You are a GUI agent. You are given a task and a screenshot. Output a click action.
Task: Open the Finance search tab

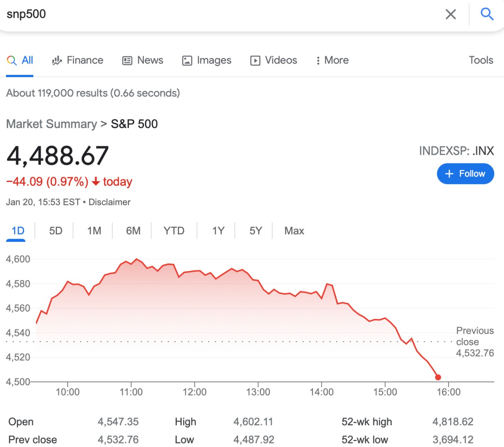pos(78,60)
